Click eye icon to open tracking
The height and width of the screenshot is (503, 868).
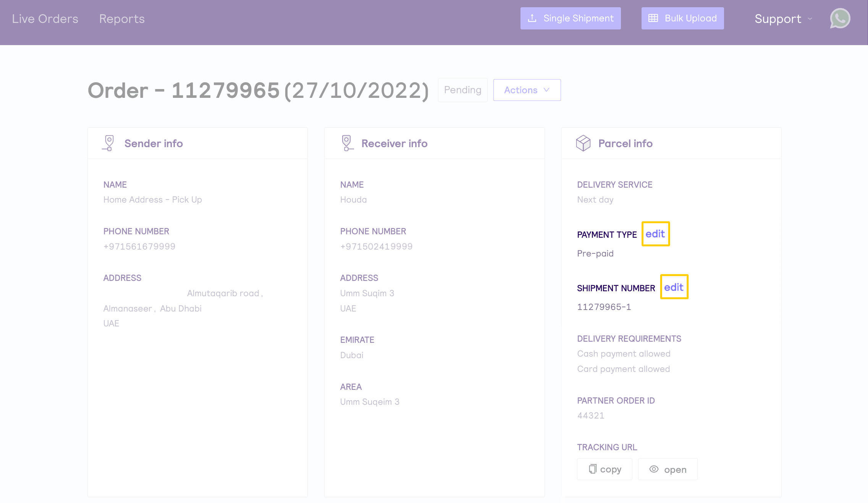pos(654,469)
